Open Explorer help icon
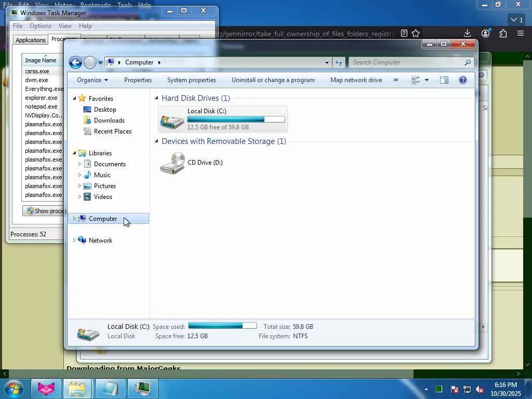This screenshot has width=532, height=399. pyautogui.click(x=463, y=80)
